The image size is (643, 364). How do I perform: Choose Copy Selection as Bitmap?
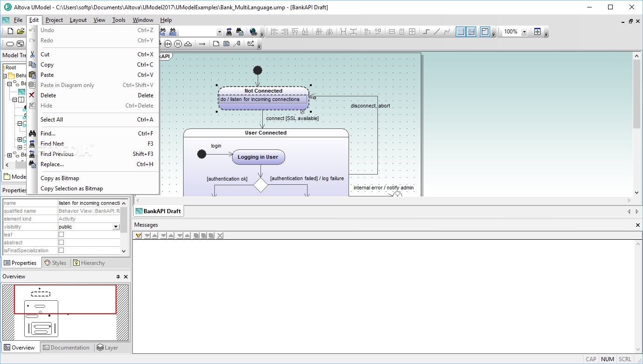pos(93,189)
